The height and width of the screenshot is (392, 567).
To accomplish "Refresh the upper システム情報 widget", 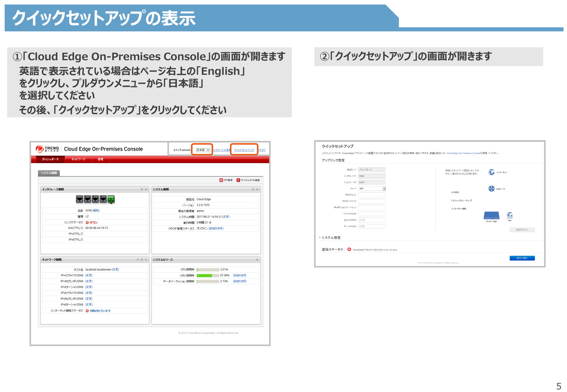I will click(x=253, y=189).
